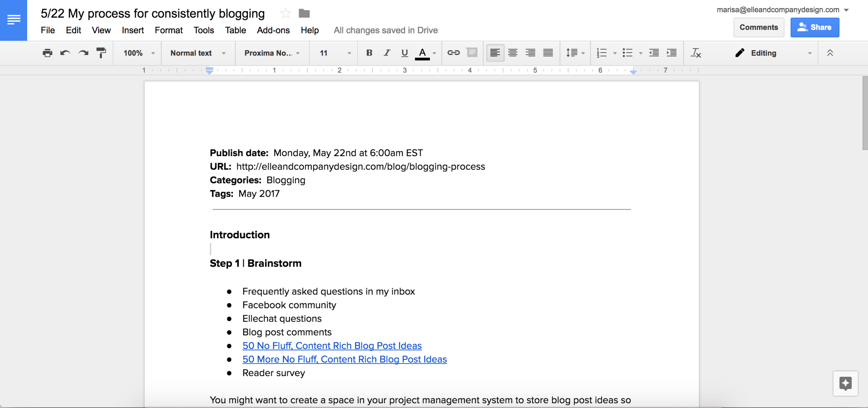Select the paint format roller tool
Viewport: 868px width, 408px height.
[x=101, y=53]
